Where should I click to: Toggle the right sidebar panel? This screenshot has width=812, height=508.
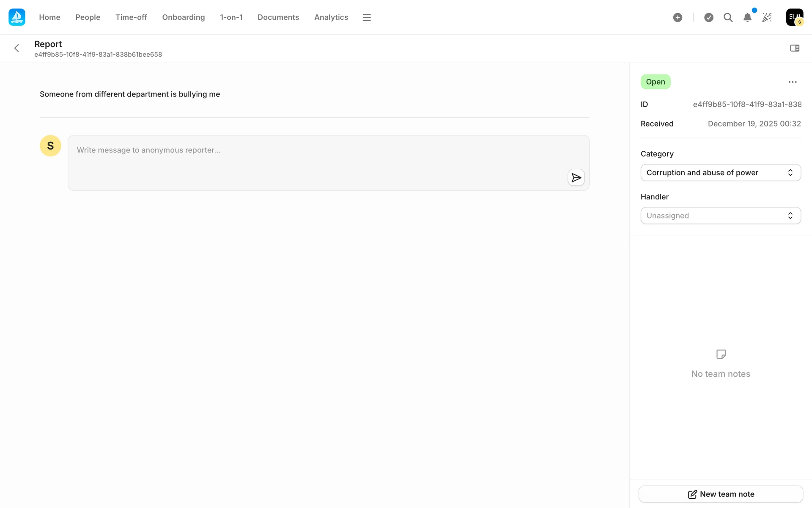point(795,48)
